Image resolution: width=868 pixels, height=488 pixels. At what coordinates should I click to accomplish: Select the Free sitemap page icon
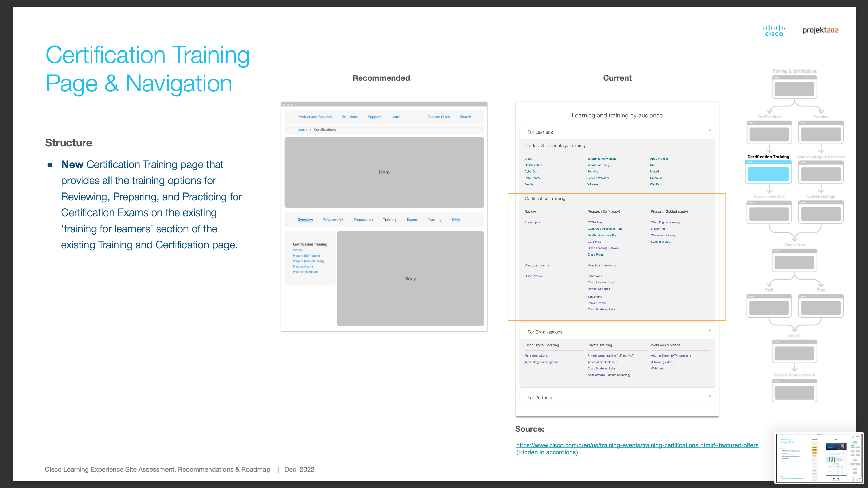[x=821, y=306]
